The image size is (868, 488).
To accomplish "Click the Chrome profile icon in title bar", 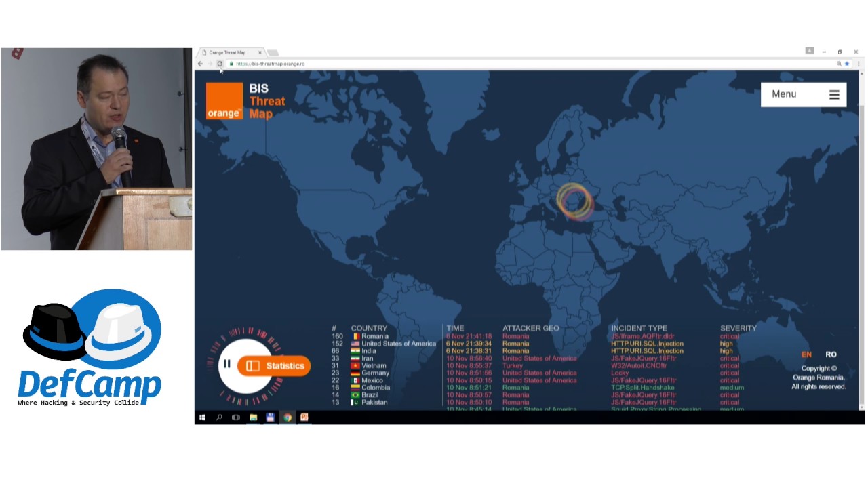I will (x=809, y=51).
